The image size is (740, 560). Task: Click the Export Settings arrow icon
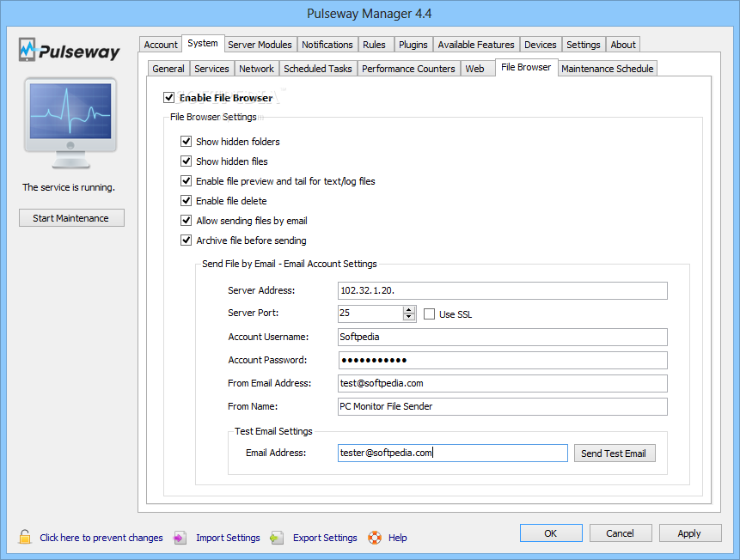tap(277, 538)
